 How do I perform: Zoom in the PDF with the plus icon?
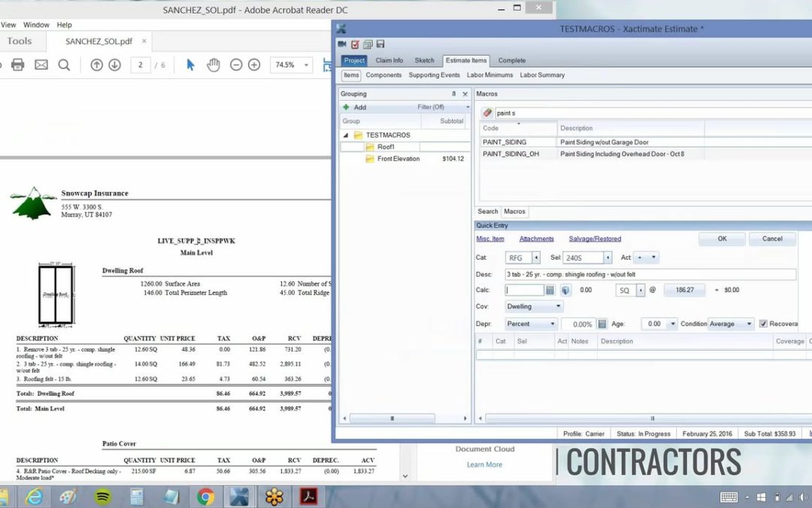[x=254, y=65]
